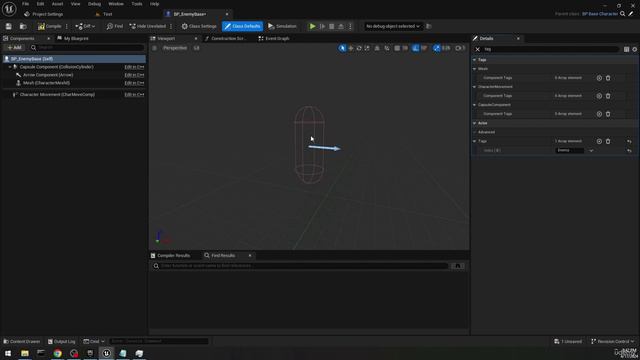
Task: Open the Edit menu
Action: pos(40,4)
